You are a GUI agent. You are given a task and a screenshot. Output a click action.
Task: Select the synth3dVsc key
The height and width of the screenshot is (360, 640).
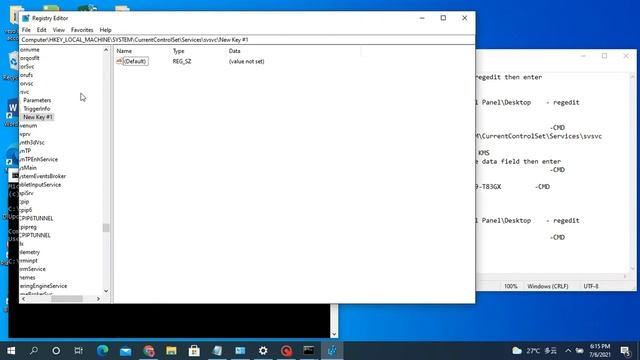click(x=32, y=142)
